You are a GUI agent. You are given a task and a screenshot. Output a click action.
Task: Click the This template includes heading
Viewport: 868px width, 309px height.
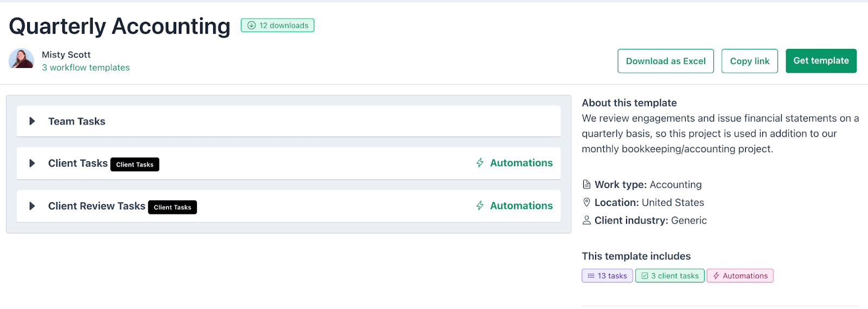point(636,256)
